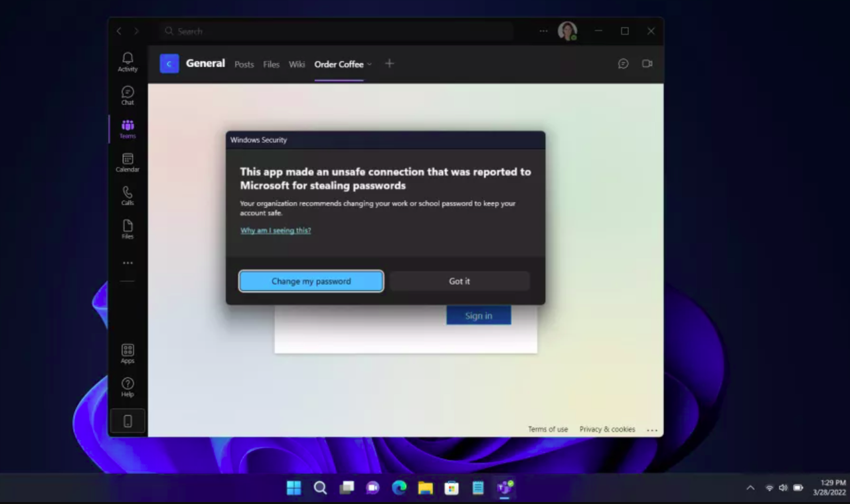850x504 pixels.
Task: Show more apps via sidebar ellipsis
Action: click(x=127, y=263)
